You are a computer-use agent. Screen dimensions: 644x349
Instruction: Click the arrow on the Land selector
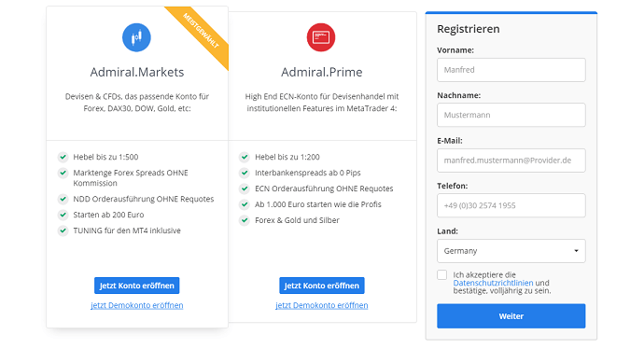(576, 251)
